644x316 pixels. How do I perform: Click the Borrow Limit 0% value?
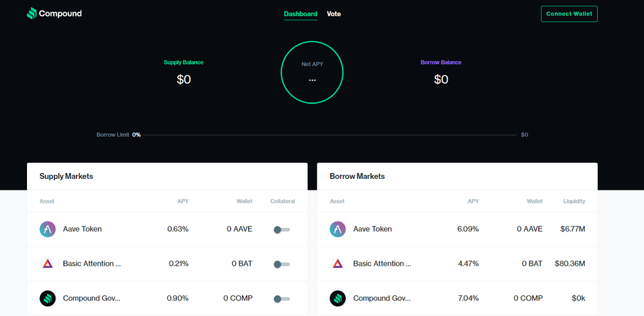click(x=137, y=135)
